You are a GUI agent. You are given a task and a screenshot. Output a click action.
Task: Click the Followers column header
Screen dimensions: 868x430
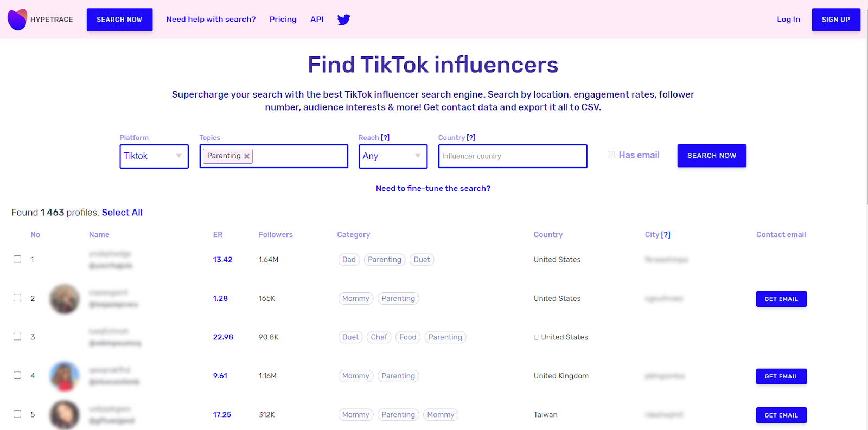pos(276,235)
